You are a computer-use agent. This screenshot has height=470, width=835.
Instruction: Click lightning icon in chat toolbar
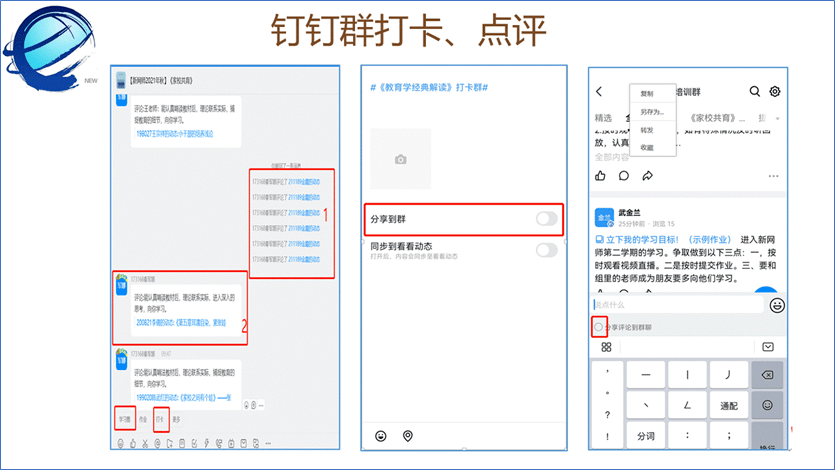(x=207, y=443)
